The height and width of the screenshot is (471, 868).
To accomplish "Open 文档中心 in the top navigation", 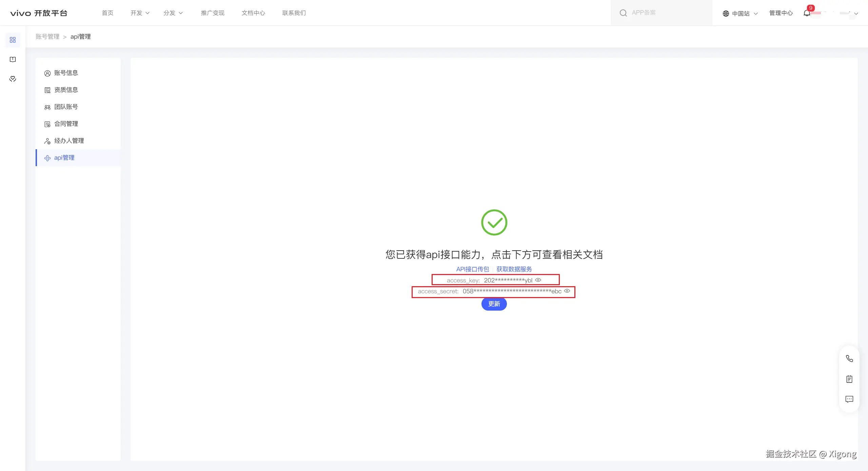I will (253, 13).
